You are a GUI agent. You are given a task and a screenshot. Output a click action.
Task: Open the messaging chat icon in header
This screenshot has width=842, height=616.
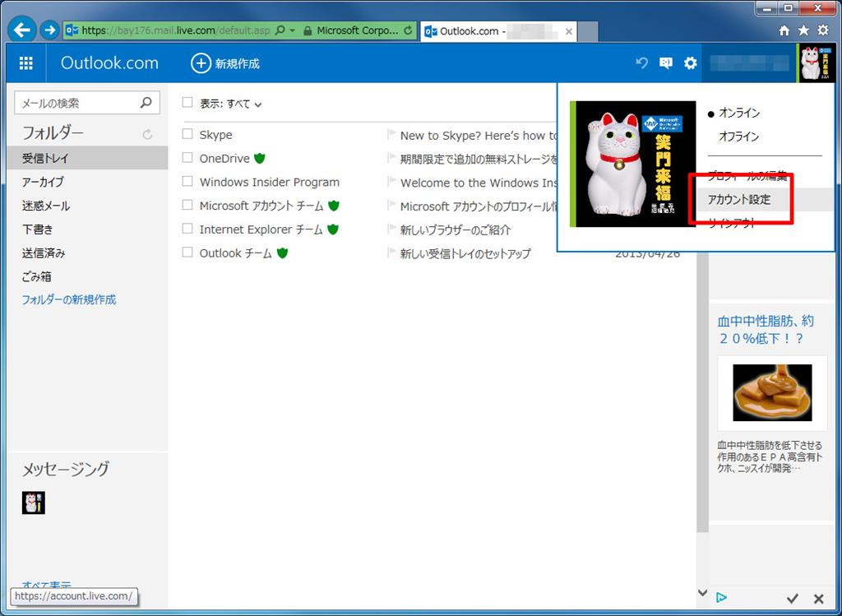(x=666, y=63)
